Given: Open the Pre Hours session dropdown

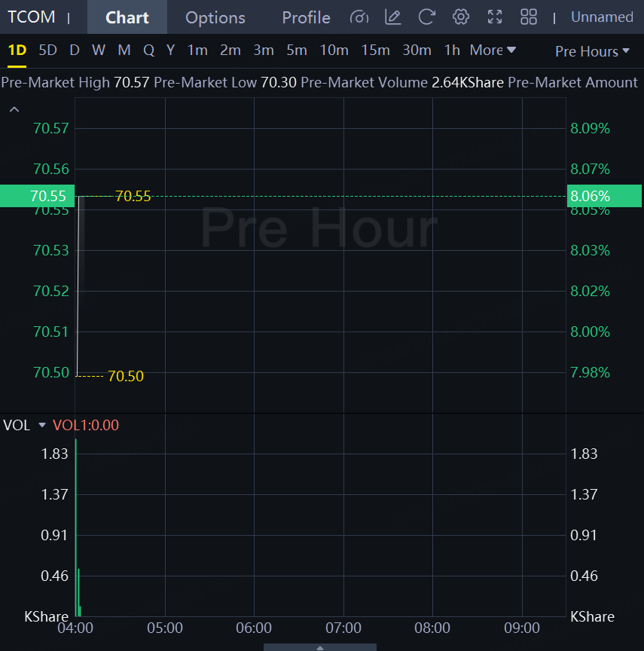Looking at the screenshot, I should [x=592, y=51].
